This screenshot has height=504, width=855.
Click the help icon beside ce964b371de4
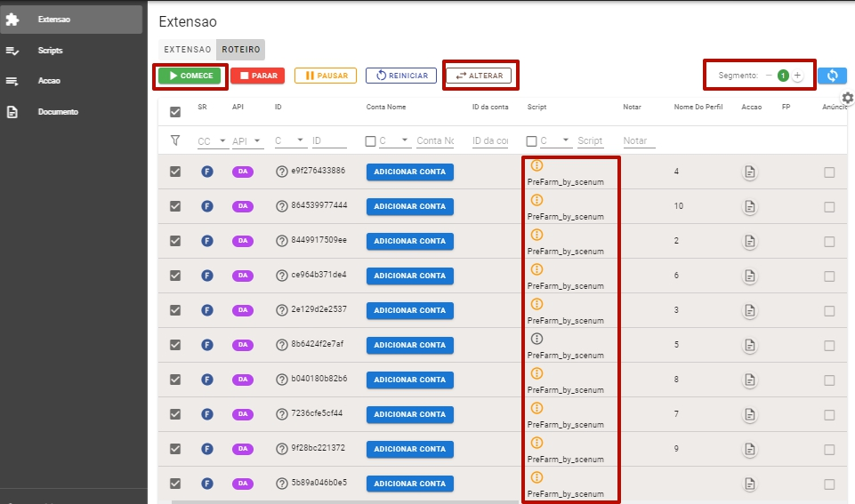(x=281, y=276)
